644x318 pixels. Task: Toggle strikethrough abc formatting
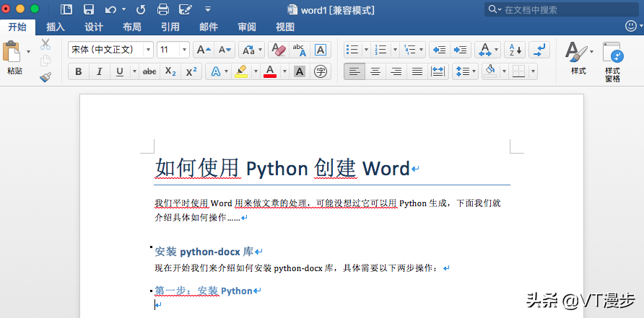click(x=149, y=72)
